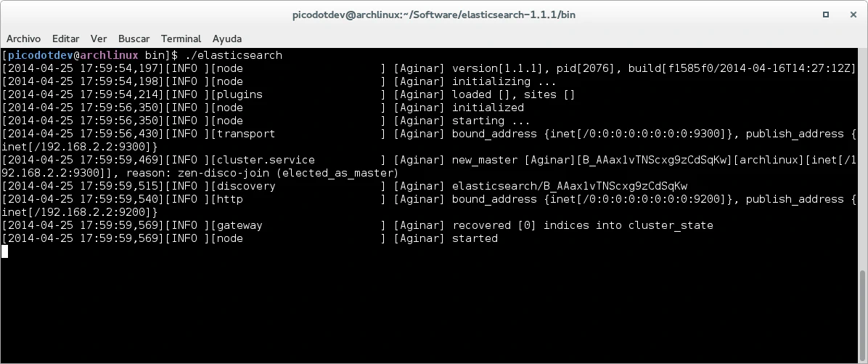This screenshot has width=868, height=364.
Task: Maximize the terminal window
Action: [x=826, y=15]
